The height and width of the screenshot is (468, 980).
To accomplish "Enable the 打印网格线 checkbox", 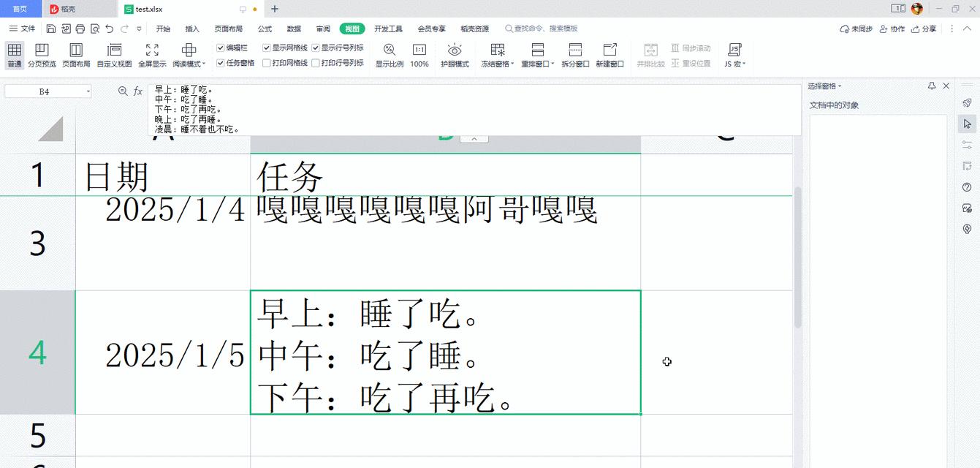I will 267,63.
